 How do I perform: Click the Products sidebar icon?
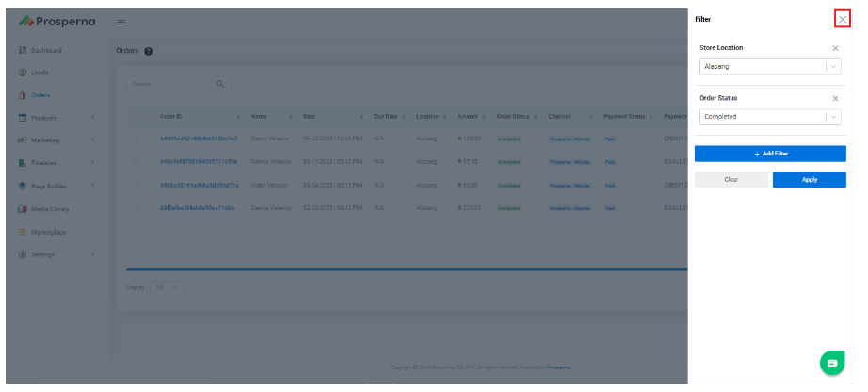point(23,118)
